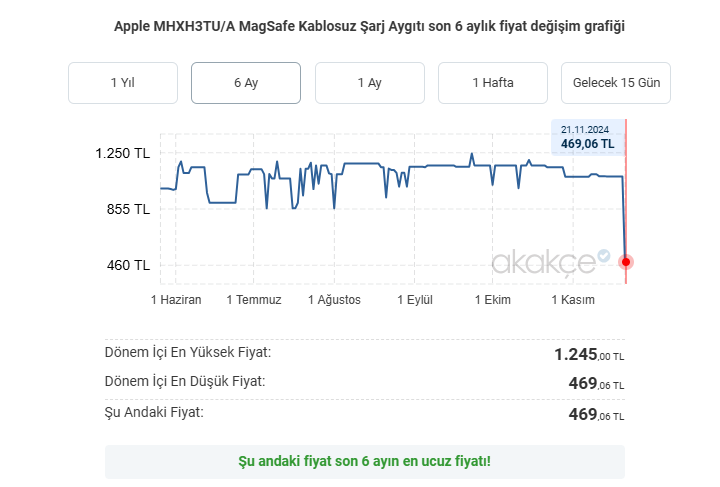Select the 1 Ekim axis label

(x=492, y=300)
